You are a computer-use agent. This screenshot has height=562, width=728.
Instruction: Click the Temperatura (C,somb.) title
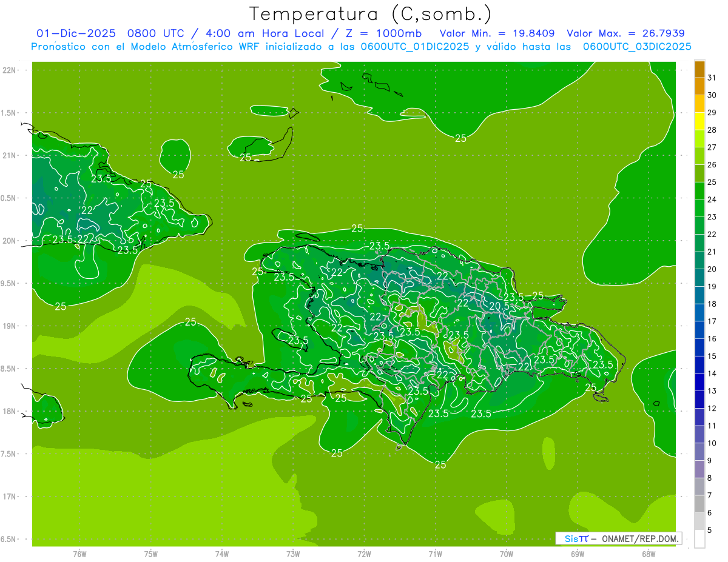(371, 13)
